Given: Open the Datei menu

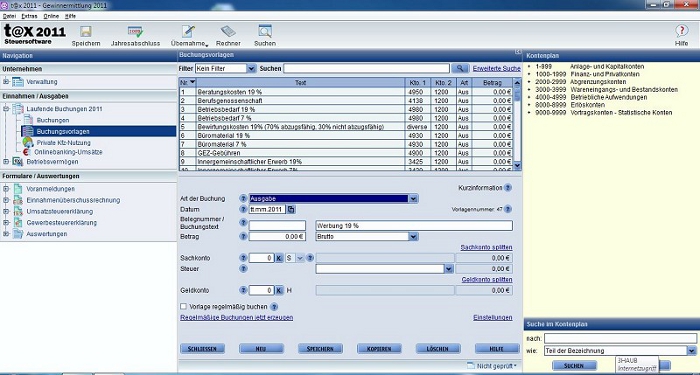Looking at the screenshot, I should pyautogui.click(x=9, y=16).
